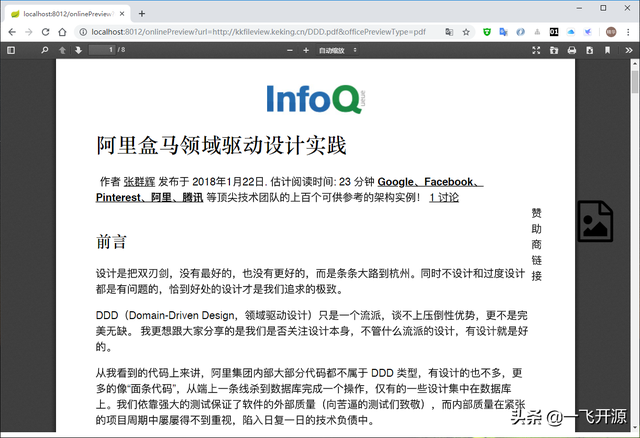
Task: Click the scrollbar up arrow
Action: tap(635, 64)
